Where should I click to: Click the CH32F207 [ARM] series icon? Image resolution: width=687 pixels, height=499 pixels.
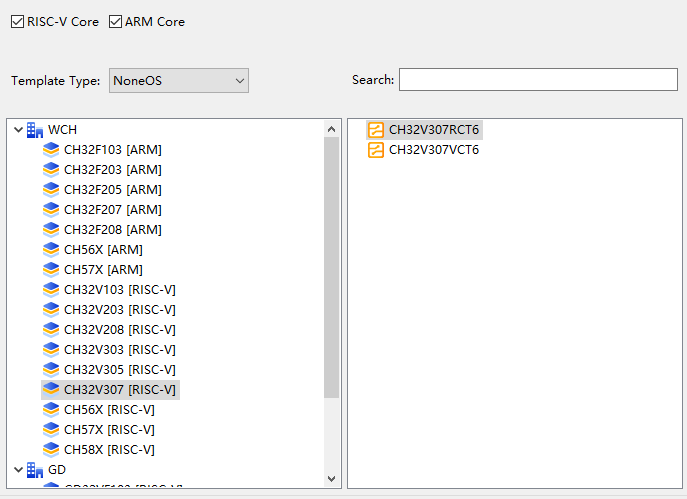51,210
